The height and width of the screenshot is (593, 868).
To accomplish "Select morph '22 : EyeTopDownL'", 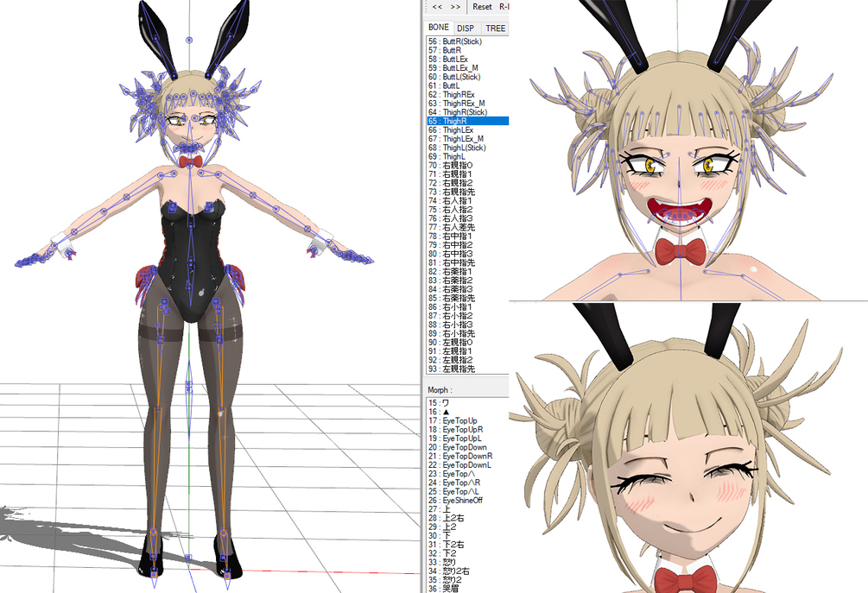I will [468, 465].
